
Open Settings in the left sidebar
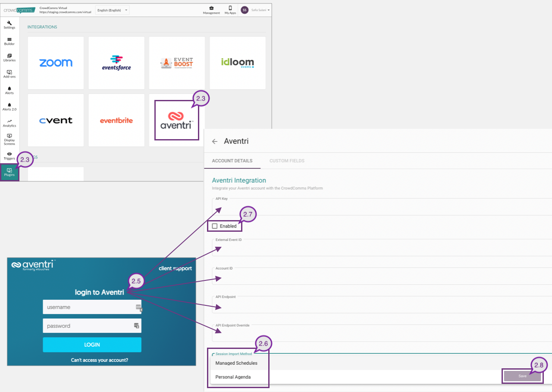point(9,25)
